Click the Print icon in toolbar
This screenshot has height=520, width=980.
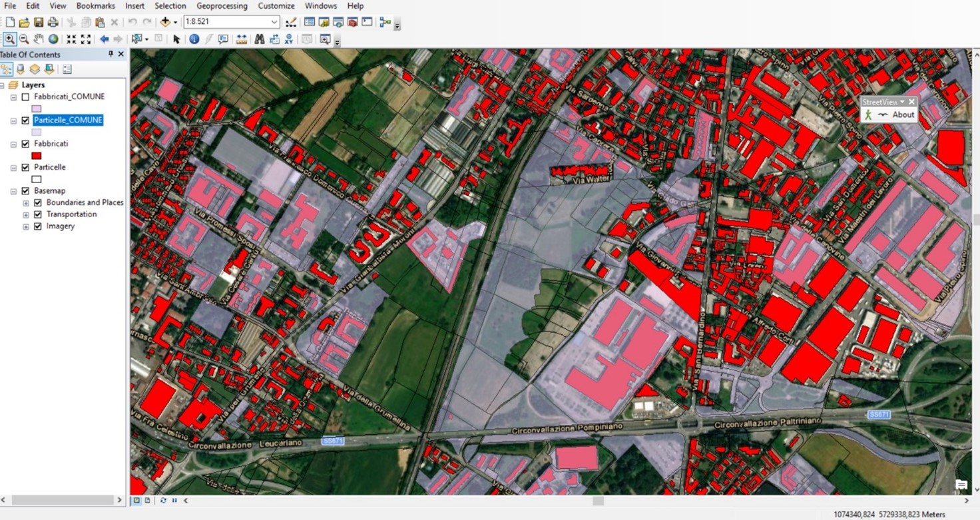53,23
